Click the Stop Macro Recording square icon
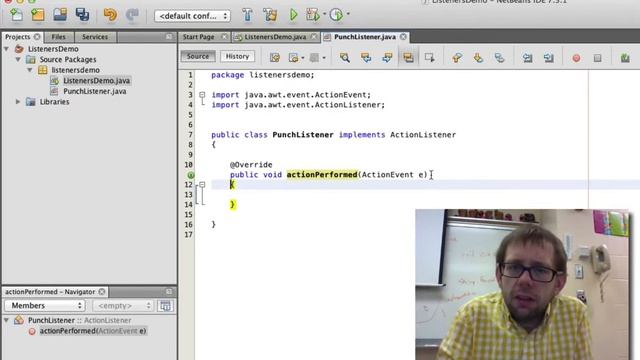640x360 pixels. pos(598,58)
